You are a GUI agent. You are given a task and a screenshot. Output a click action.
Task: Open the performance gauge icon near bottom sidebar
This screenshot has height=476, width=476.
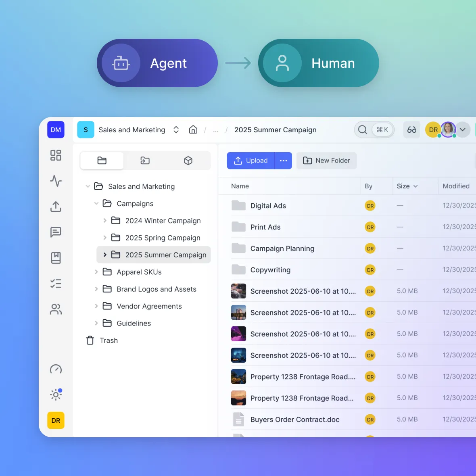56,369
